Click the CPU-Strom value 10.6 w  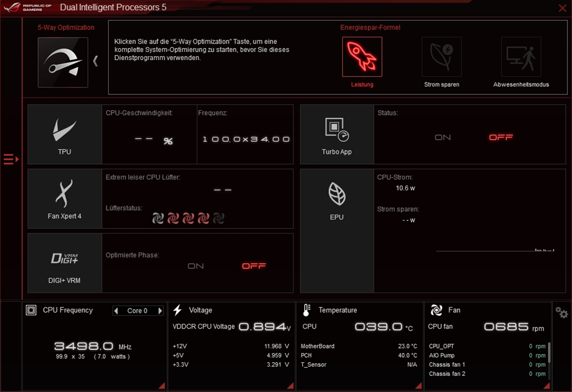pos(406,188)
